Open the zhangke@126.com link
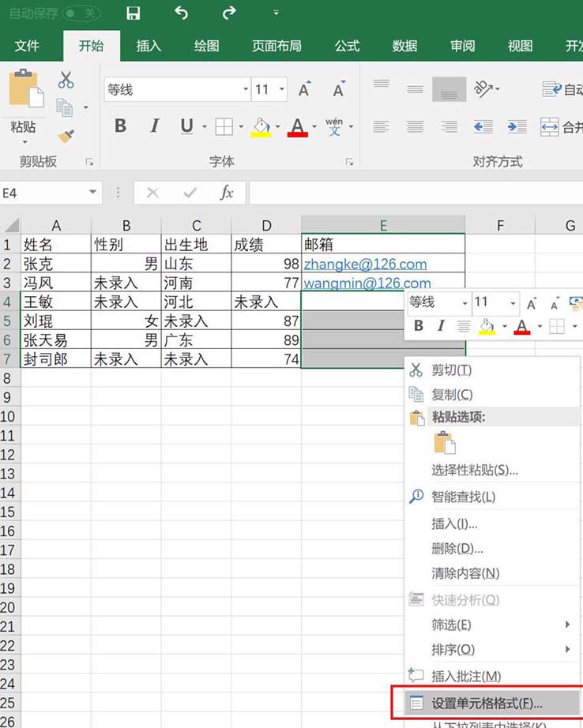This screenshot has width=583, height=728. pyautogui.click(x=365, y=264)
